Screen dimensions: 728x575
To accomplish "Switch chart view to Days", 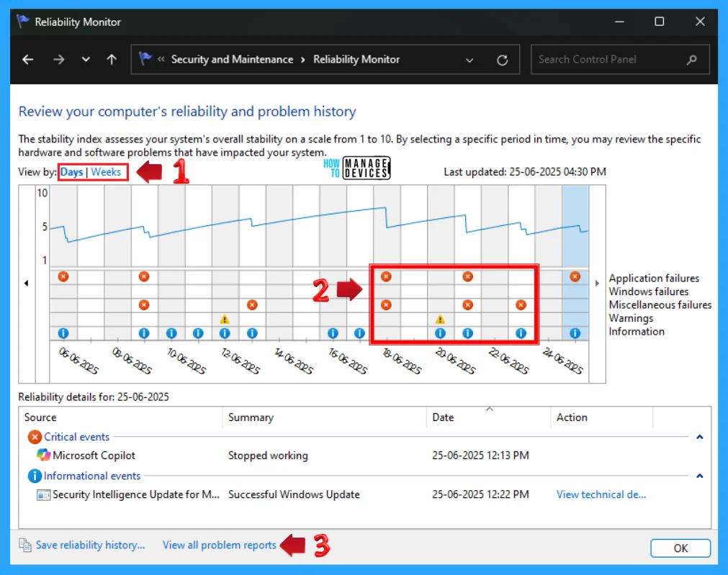I will click(71, 172).
